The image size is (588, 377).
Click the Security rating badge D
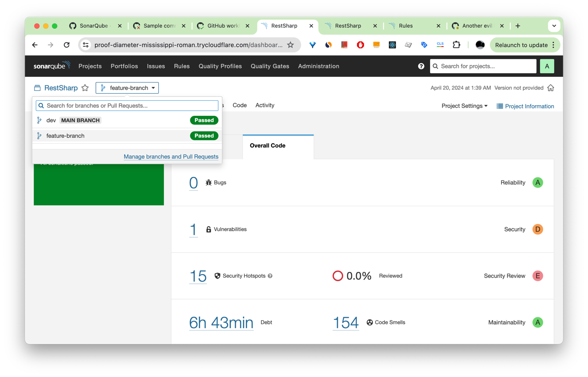pyautogui.click(x=537, y=229)
